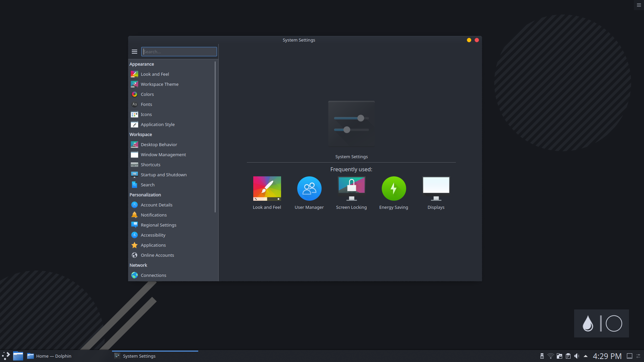Image resolution: width=644 pixels, height=362 pixels.
Task: Open the audio volume tray icon
Action: [577, 356]
